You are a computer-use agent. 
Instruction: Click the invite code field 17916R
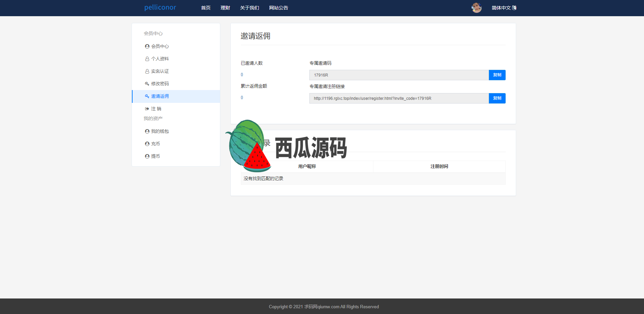pyautogui.click(x=399, y=75)
